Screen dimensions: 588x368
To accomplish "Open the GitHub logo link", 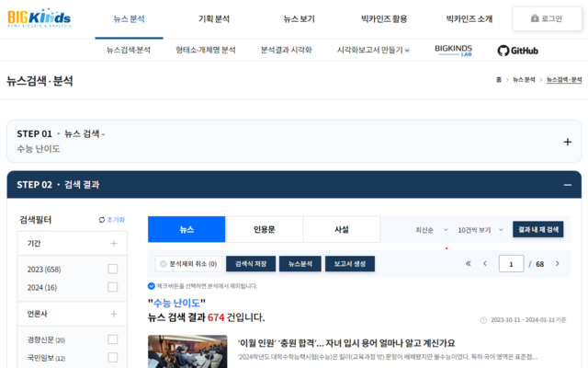I will (517, 51).
